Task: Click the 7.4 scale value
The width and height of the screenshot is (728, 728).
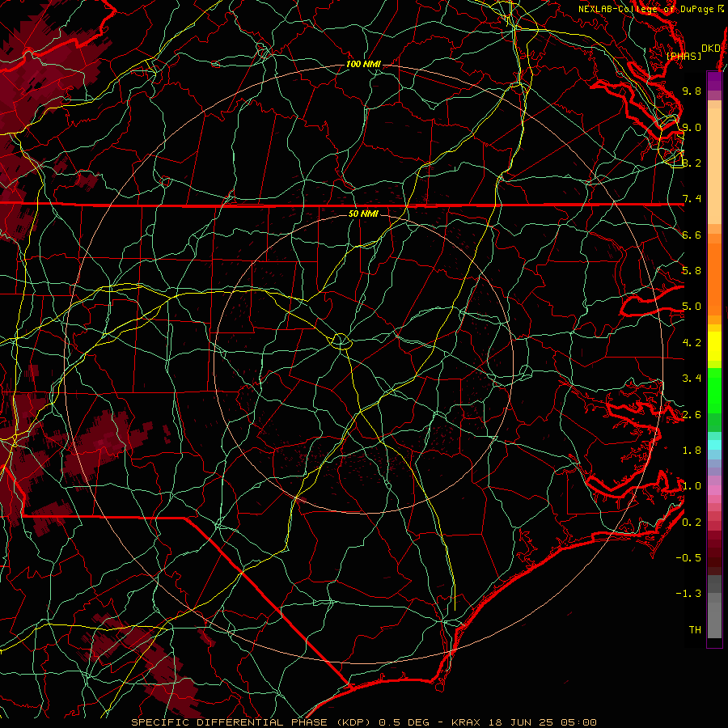Action: (x=692, y=199)
